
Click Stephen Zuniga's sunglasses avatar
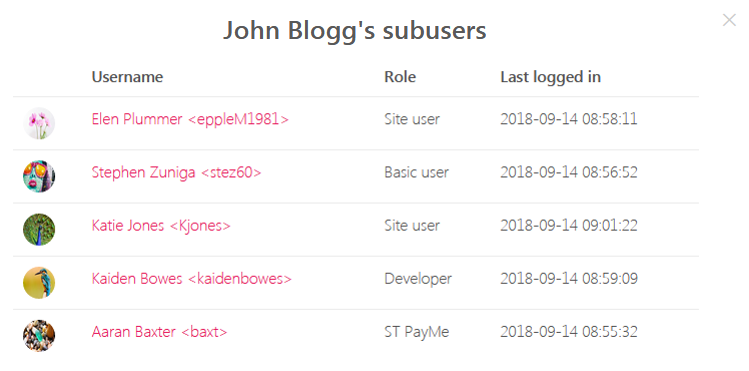pyautogui.click(x=39, y=176)
